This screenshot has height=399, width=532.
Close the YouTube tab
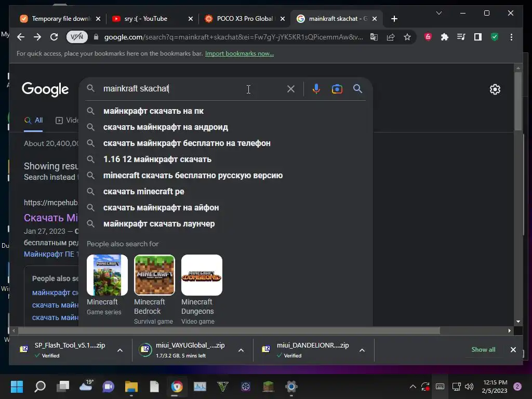point(191,19)
